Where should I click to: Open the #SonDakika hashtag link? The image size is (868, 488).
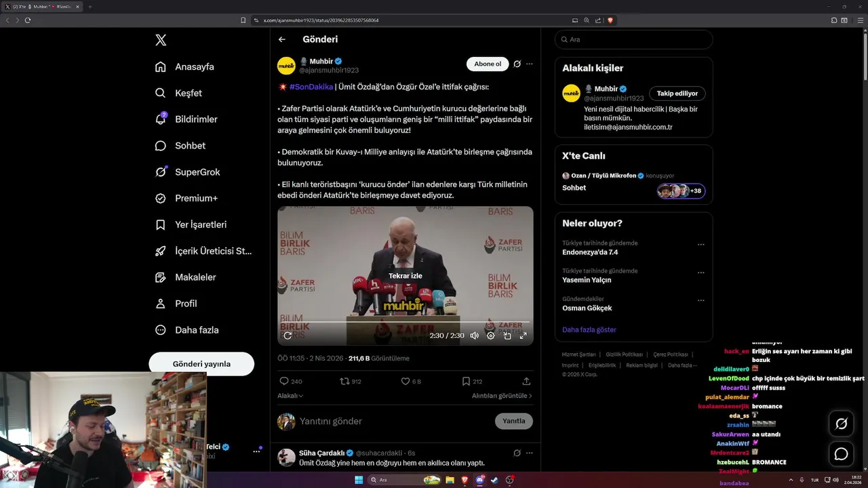311,87
